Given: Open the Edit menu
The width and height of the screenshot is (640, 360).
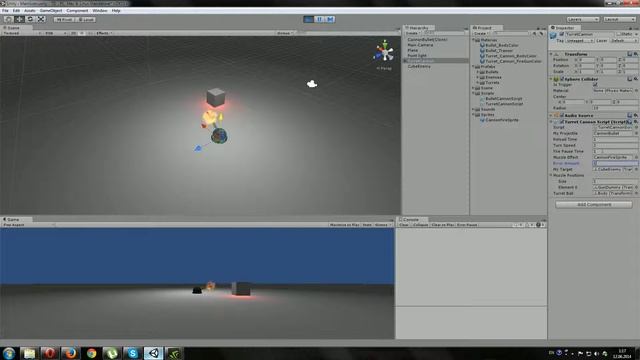Looking at the screenshot, I should point(16,11).
